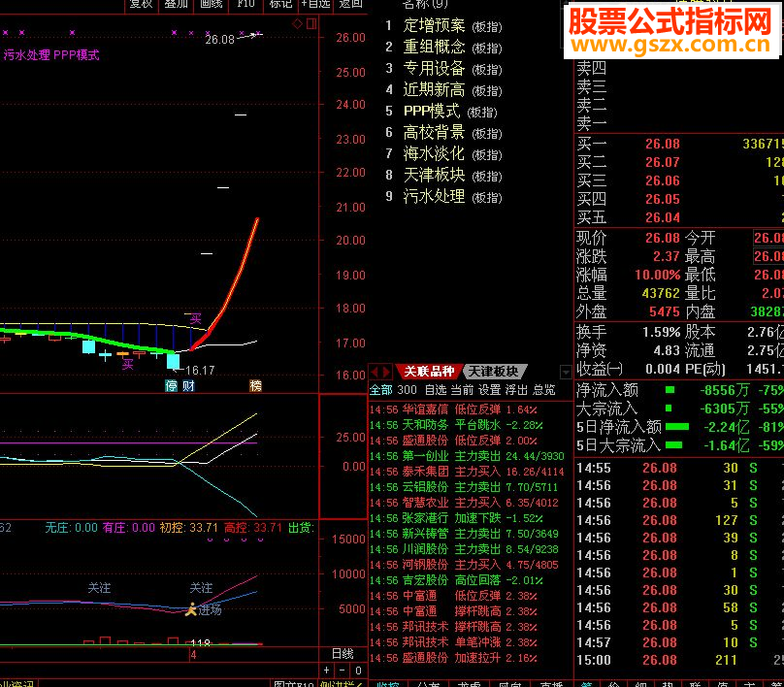Screen dimensions: 784x687
Task: Open the 专用设备 sector index
Action: (452, 69)
